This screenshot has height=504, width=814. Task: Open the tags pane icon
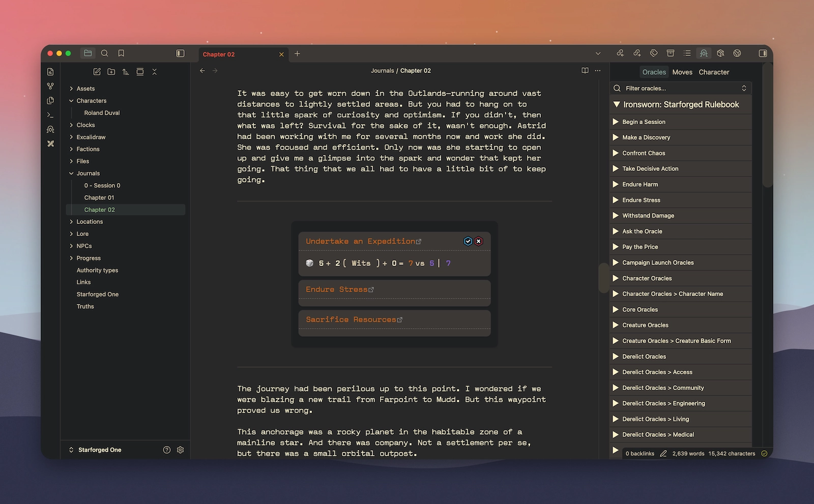(653, 53)
